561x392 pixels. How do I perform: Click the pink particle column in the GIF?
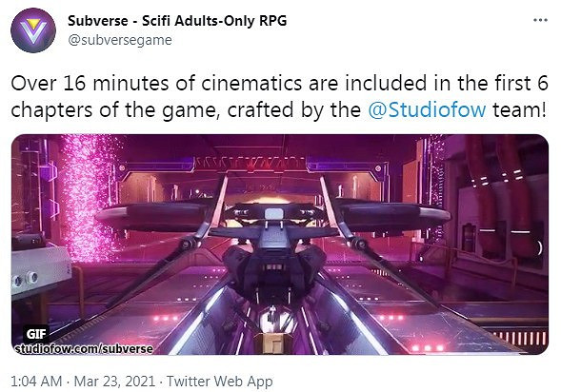(90, 197)
